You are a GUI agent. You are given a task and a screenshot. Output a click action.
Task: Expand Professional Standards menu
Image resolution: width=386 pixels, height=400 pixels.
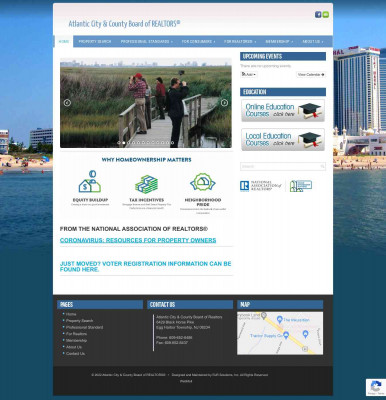(147, 41)
